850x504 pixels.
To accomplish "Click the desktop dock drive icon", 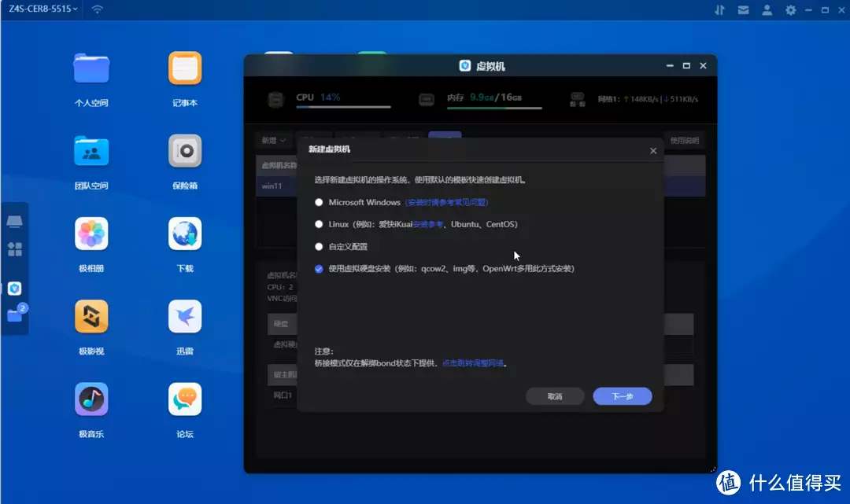I will tap(15, 222).
